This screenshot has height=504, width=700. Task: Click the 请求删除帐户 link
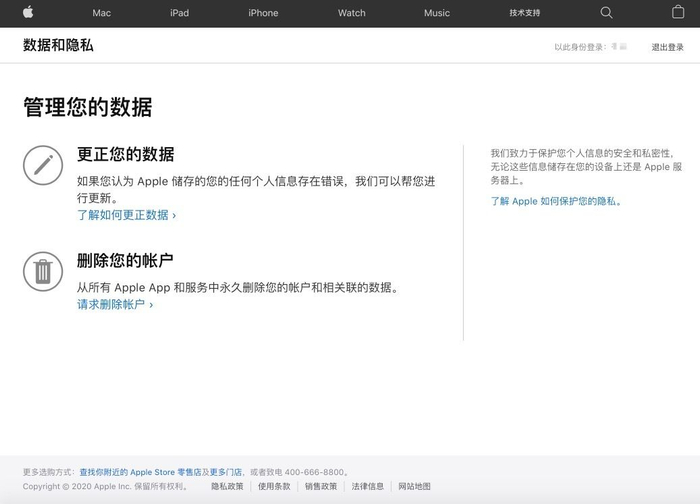[x=115, y=304]
